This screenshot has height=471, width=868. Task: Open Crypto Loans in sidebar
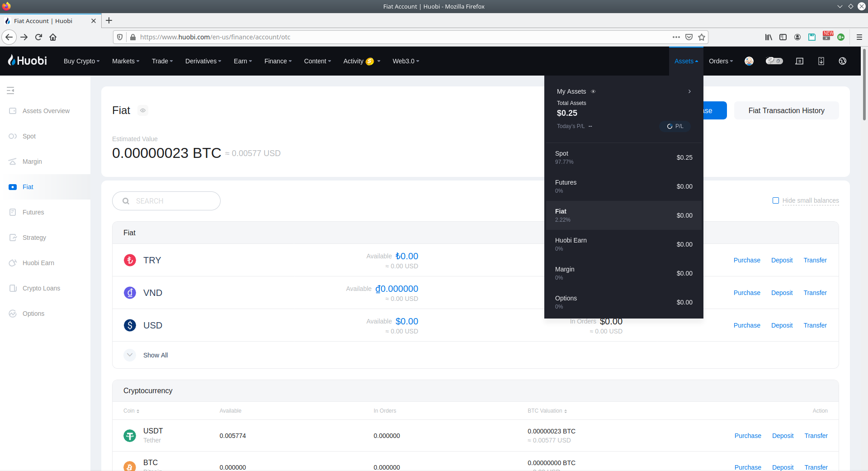41,288
